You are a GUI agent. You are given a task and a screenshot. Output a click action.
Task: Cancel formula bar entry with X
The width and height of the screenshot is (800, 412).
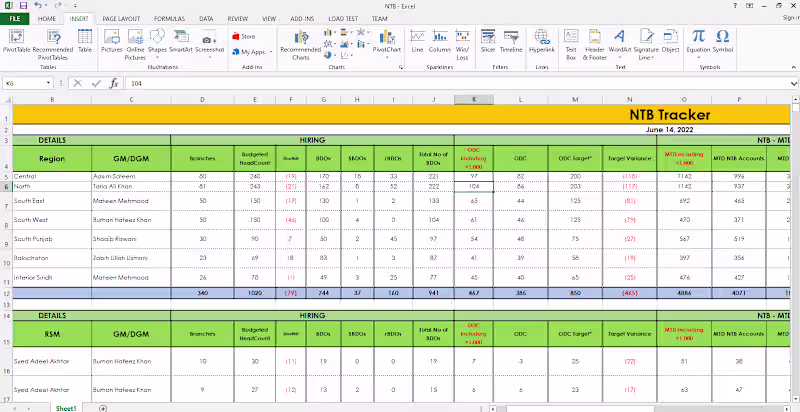tap(78, 83)
